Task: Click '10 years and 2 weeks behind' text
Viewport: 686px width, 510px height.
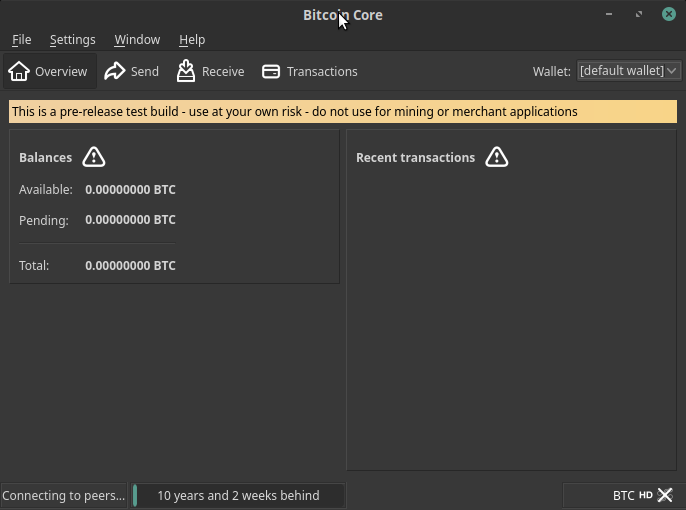Action: point(238,496)
